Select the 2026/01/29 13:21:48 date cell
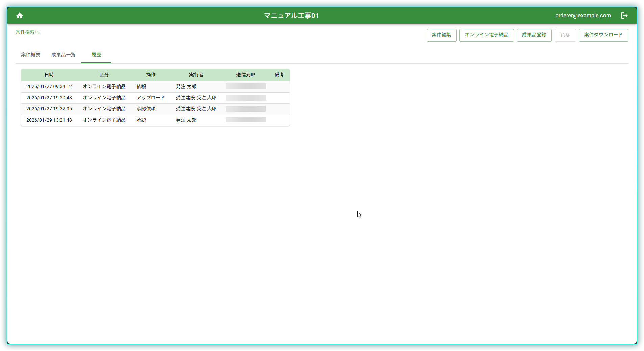The width and height of the screenshot is (644, 351). click(49, 120)
